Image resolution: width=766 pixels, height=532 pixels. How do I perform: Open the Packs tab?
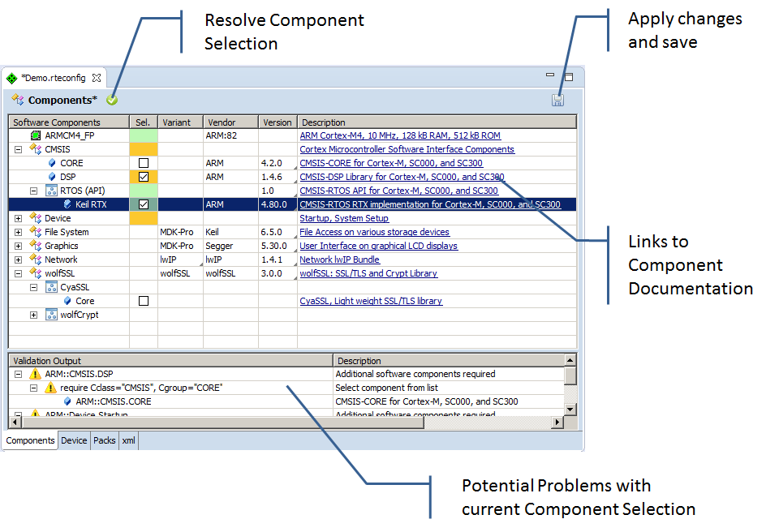click(104, 440)
